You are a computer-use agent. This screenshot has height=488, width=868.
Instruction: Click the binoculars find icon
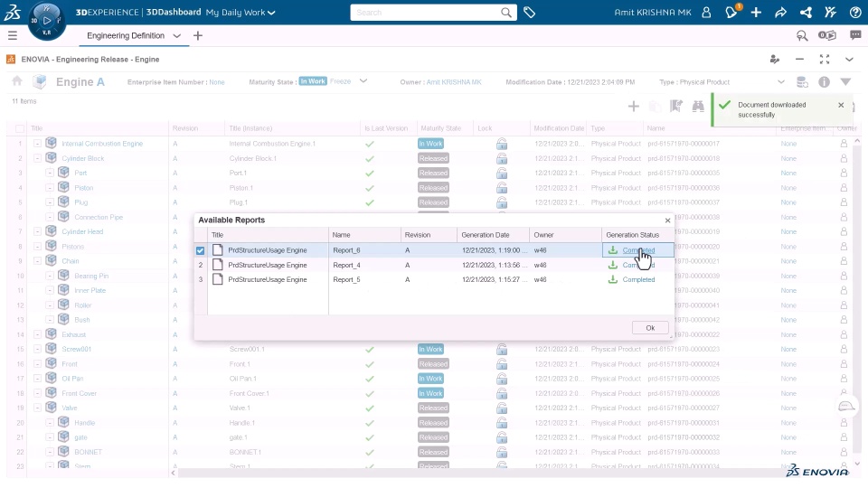(698, 106)
